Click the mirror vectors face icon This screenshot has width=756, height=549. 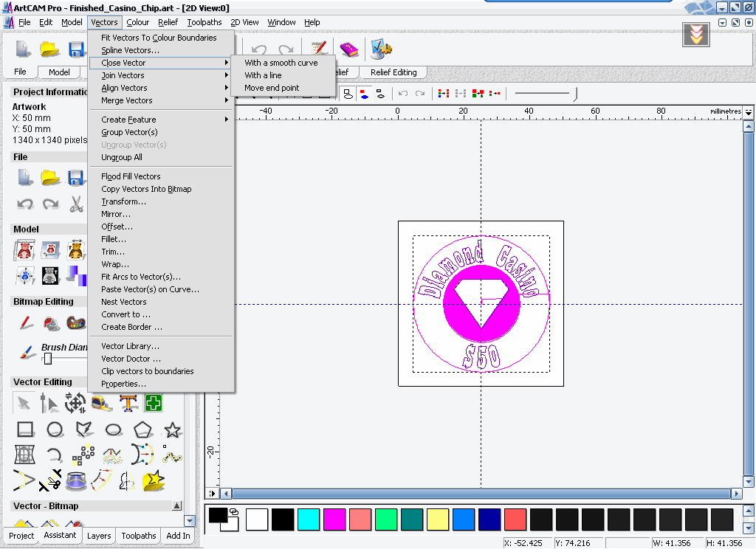click(x=126, y=481)
